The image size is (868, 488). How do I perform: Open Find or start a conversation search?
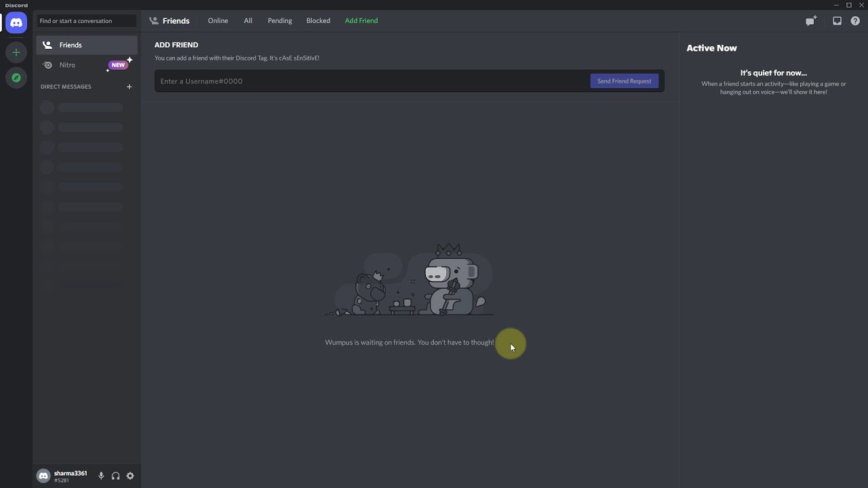pos(86,21)
